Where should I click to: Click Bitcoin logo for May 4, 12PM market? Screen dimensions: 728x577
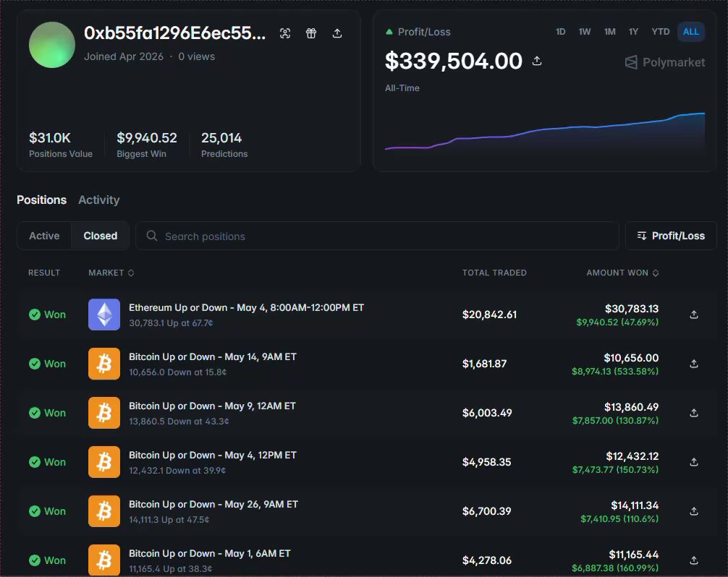104,462
